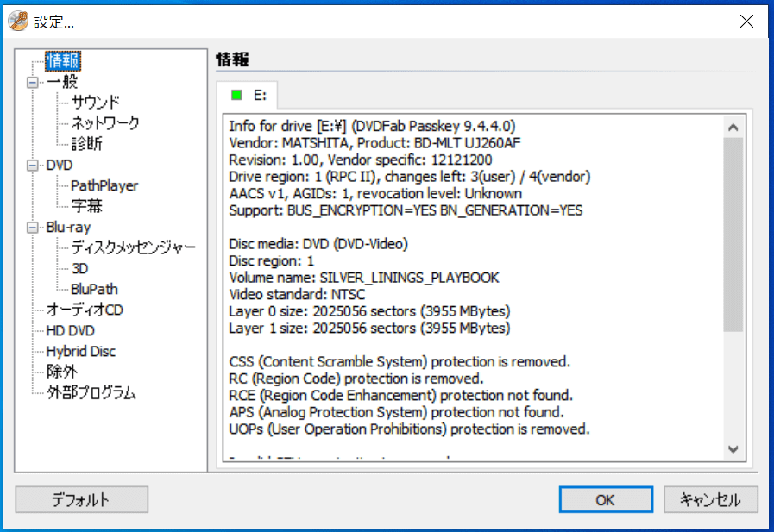Viewport: 774px width, 532px height.
Task: Close the 設定 dialog window
Action: (746, 22)
